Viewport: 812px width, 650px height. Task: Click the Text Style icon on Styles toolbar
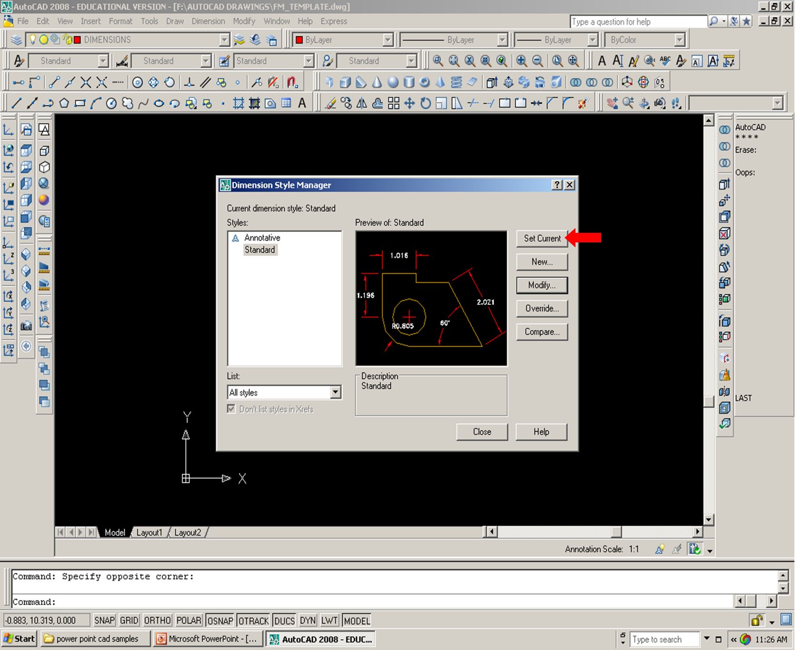click(19, 61)
